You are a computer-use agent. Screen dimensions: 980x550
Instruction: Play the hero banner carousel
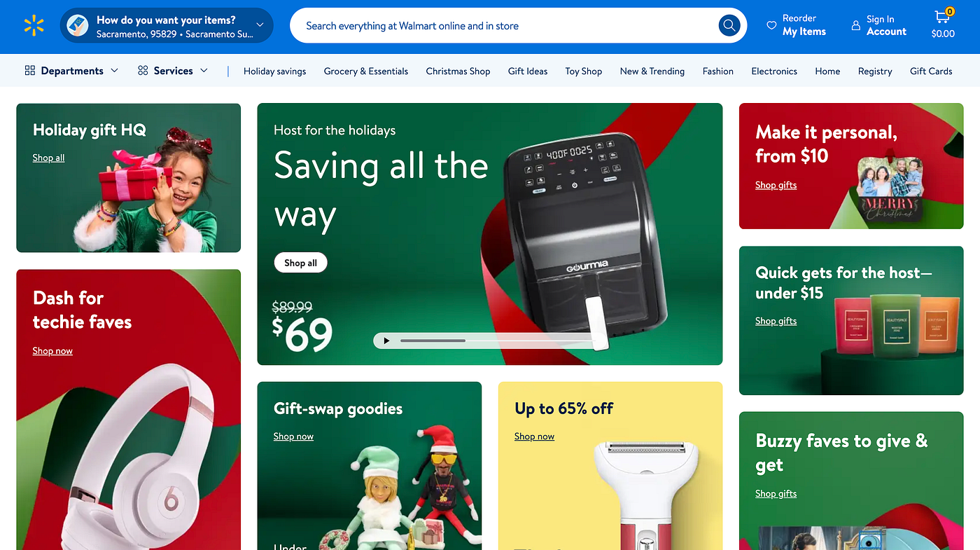(x=386, y=341)
